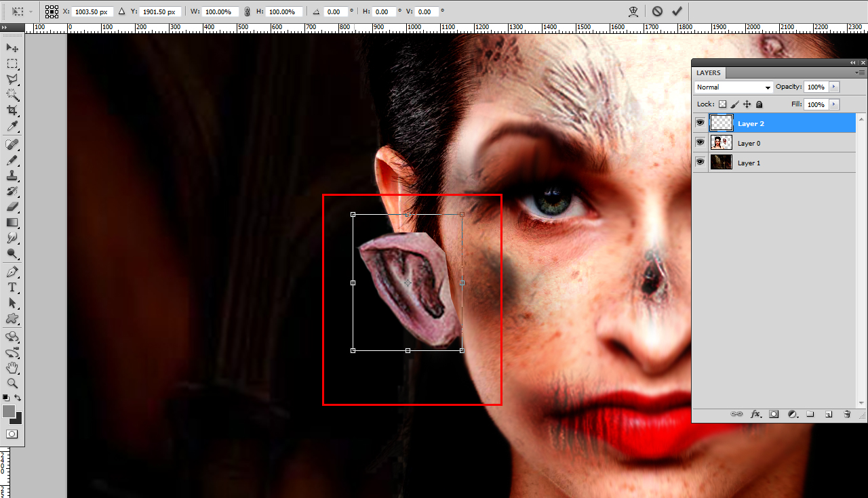Hide Layer 2 visibility eye

(x=700, y=123)
